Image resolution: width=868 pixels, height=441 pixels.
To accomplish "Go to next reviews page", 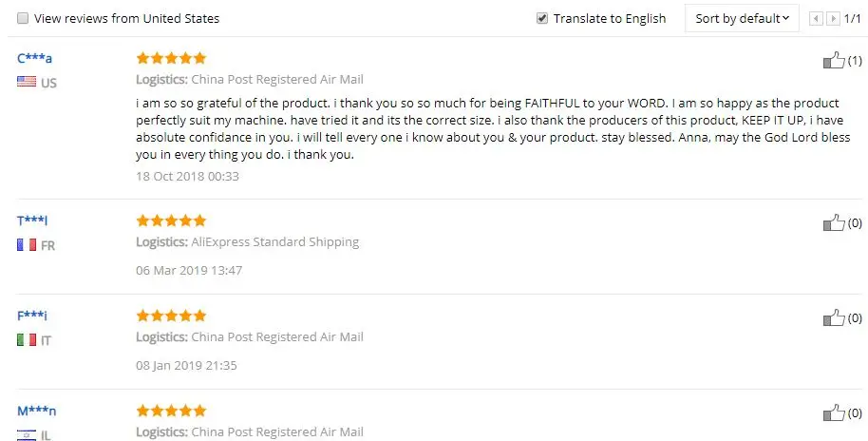I will (833, 18).
